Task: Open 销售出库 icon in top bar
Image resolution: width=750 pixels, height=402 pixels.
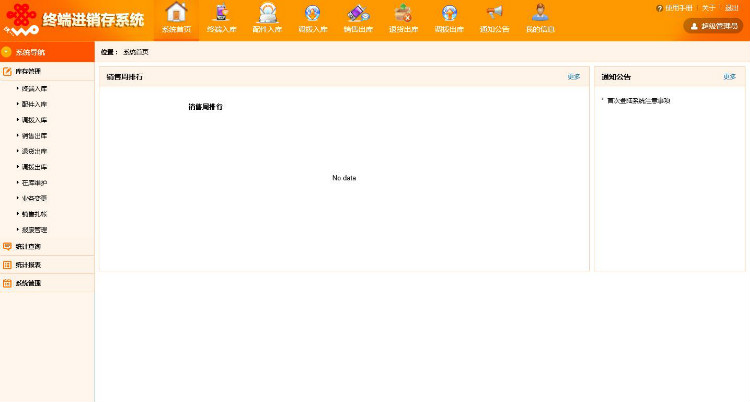Action: point(358,13)
